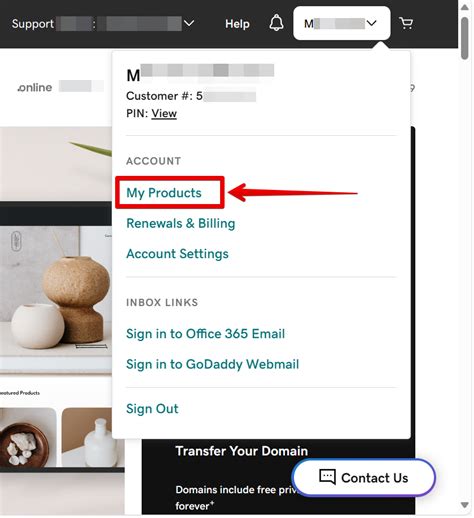
Task: Open My Products link
Action: click(164, 193)
